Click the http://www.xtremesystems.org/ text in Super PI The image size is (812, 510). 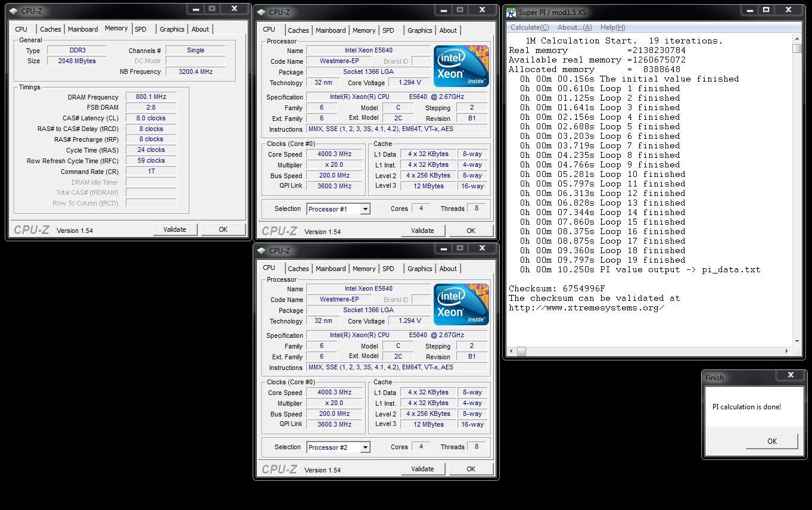(x=586, y=307)
